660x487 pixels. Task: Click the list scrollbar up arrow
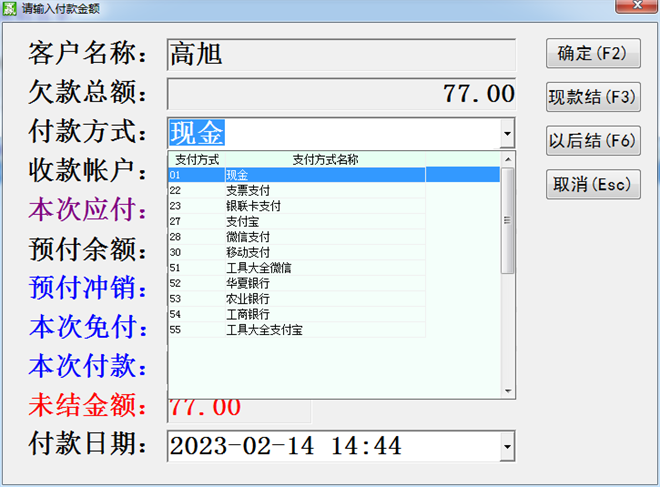point(508,160)
